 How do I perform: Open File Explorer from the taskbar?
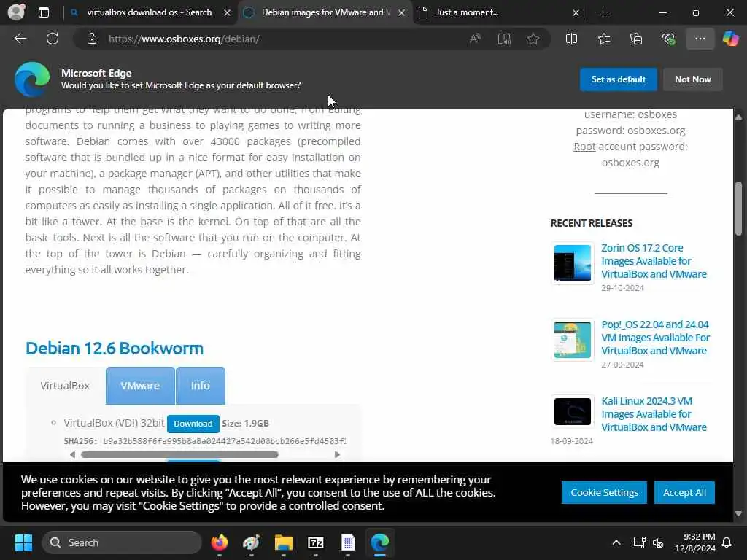pyautogui.click(x=284, y=542)
